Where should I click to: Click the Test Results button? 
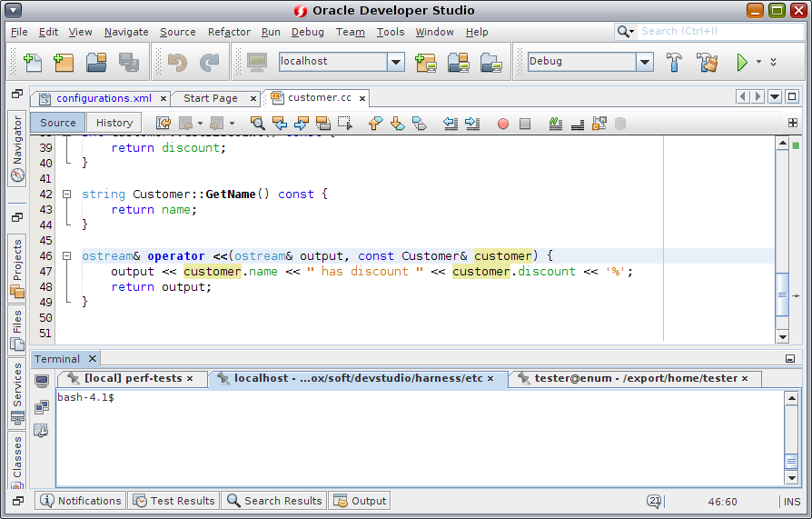173,501
